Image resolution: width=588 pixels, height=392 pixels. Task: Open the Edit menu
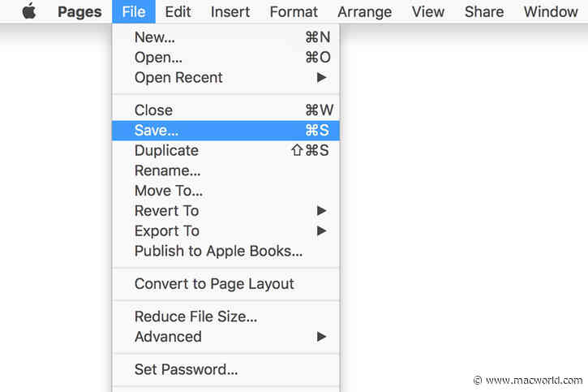point(178,11)
